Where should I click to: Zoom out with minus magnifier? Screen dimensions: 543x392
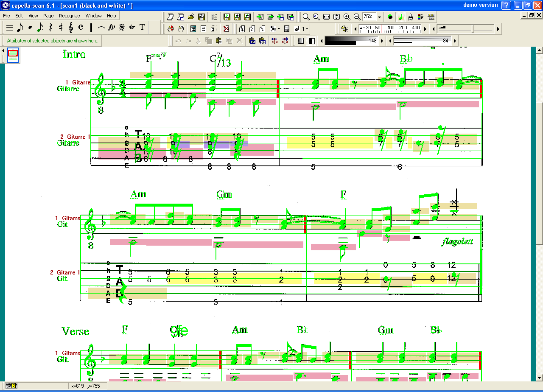(357, 17)
